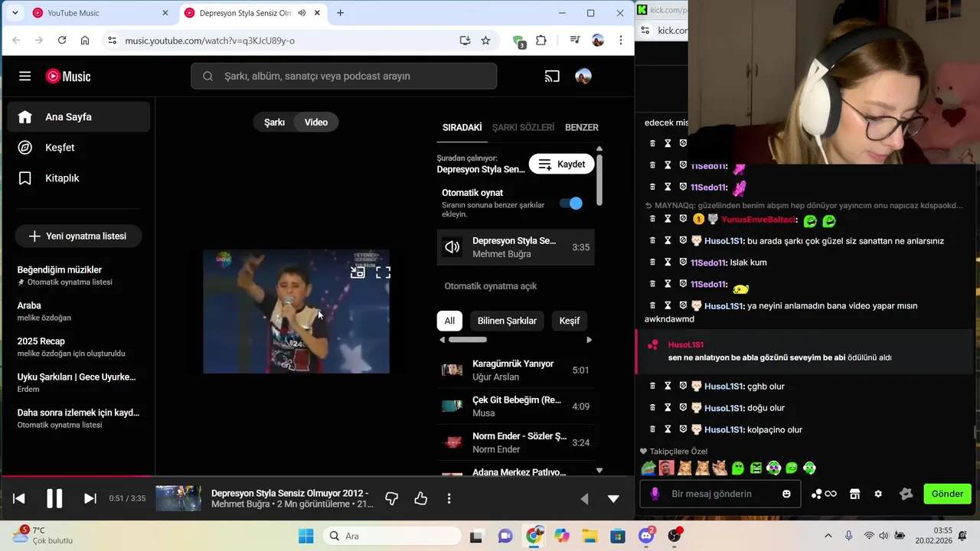Image resolution: width=980 pixels, height=551 pixels.
Task: Play Norm Ender - Sözler from queue
Action: click(x=515, y=442)
